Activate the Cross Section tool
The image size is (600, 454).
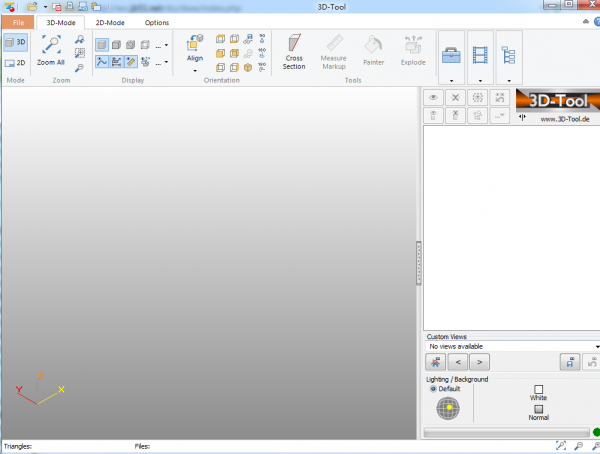294,51
